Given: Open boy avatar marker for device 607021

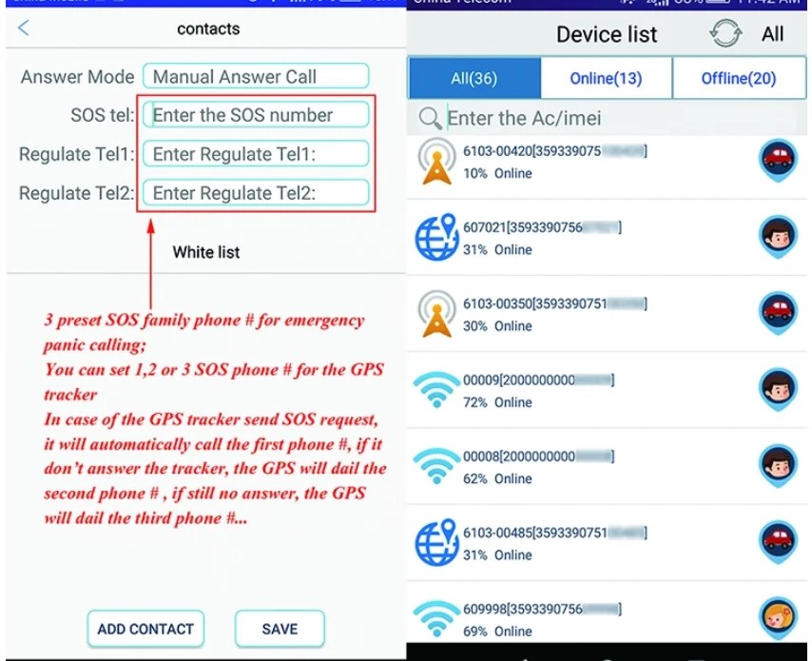Looking at the screenshot, I should [x=778, y=237].
